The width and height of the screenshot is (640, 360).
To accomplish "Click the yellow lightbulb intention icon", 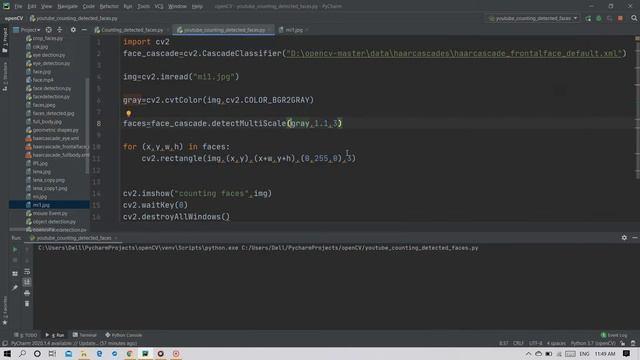I will (x=129, y=113).
